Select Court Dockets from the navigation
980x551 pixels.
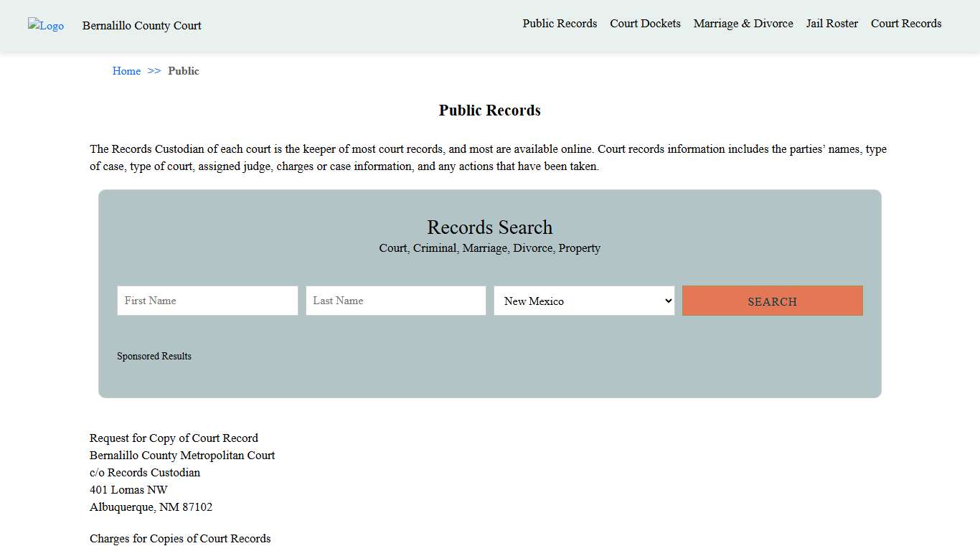(644, 23)
